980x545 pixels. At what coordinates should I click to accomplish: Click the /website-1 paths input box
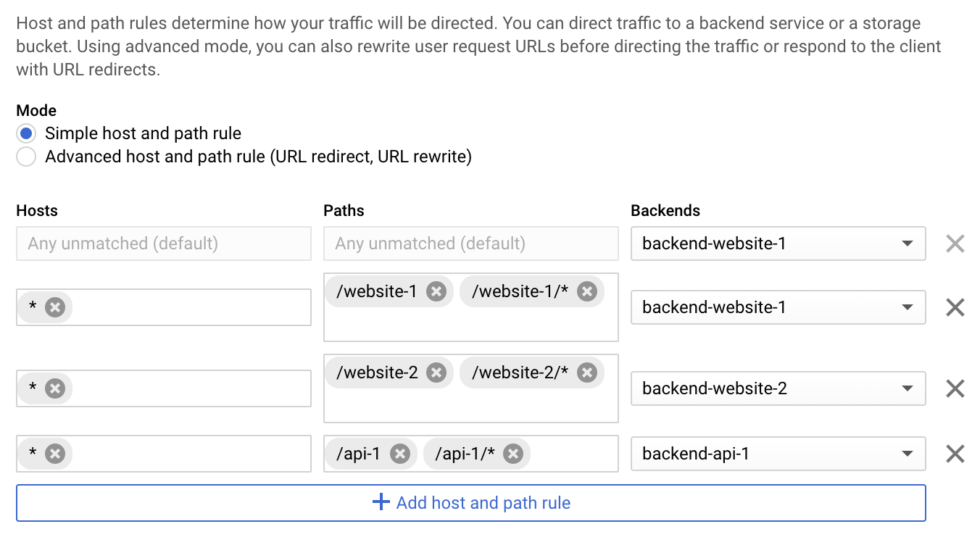(x=470, y=323)
